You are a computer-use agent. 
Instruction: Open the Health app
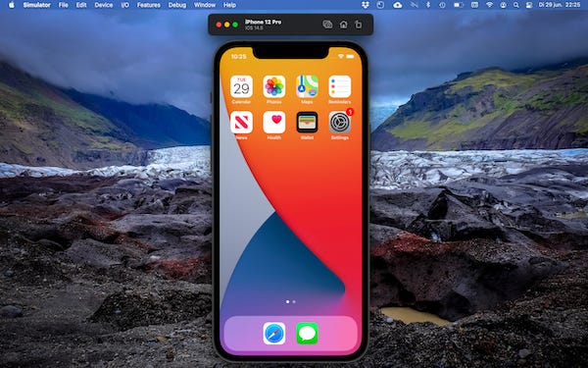click(x=274, y=122)
